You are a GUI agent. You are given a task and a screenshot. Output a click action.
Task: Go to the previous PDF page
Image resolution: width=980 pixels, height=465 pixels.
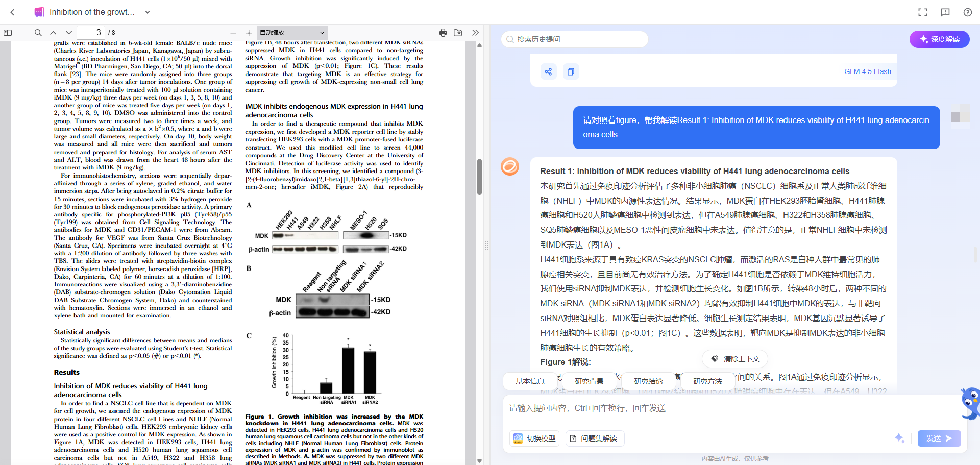click(53, 33)
